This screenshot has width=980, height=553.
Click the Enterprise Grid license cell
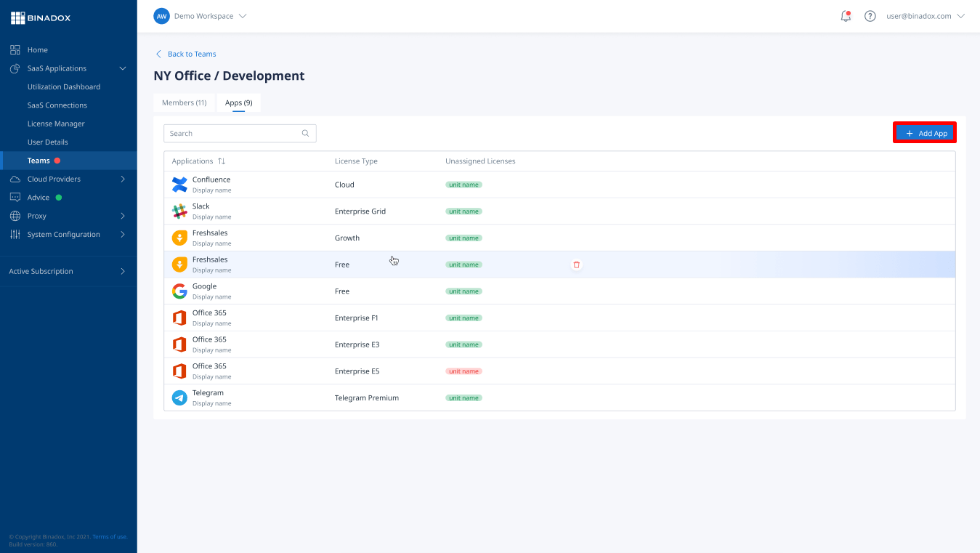coord(360,211)
